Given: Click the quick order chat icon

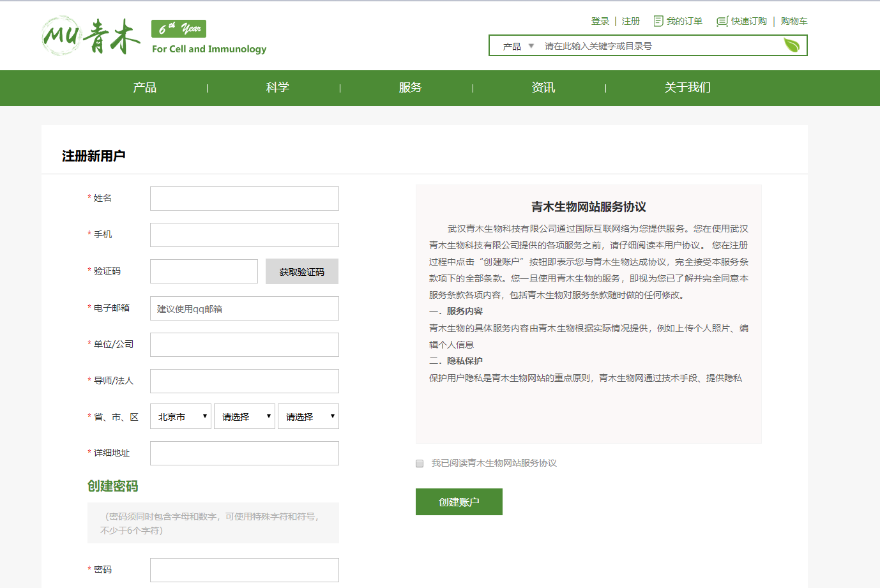Looking at the screenshot, I should tap(722, 22).
